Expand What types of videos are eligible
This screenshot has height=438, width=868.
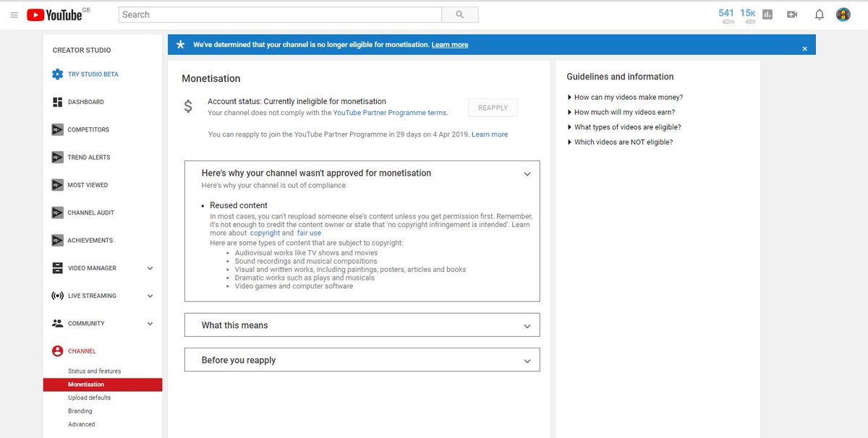click(x=624, y=127)
